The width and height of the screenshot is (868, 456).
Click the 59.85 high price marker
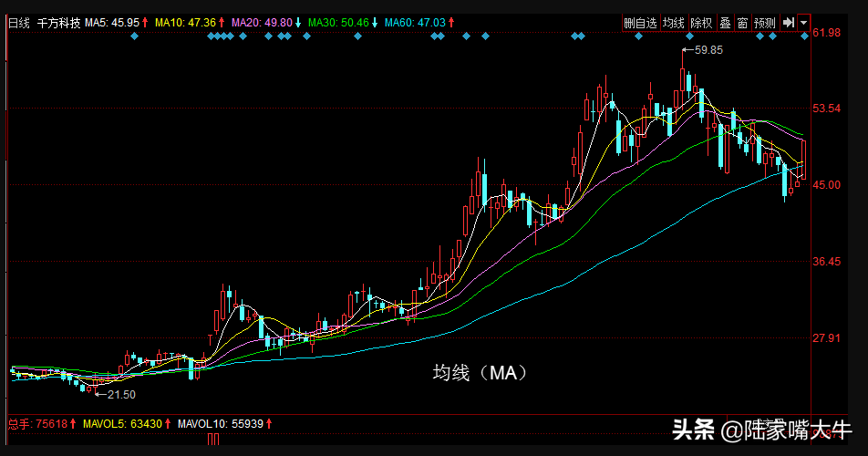pos(708,50)
